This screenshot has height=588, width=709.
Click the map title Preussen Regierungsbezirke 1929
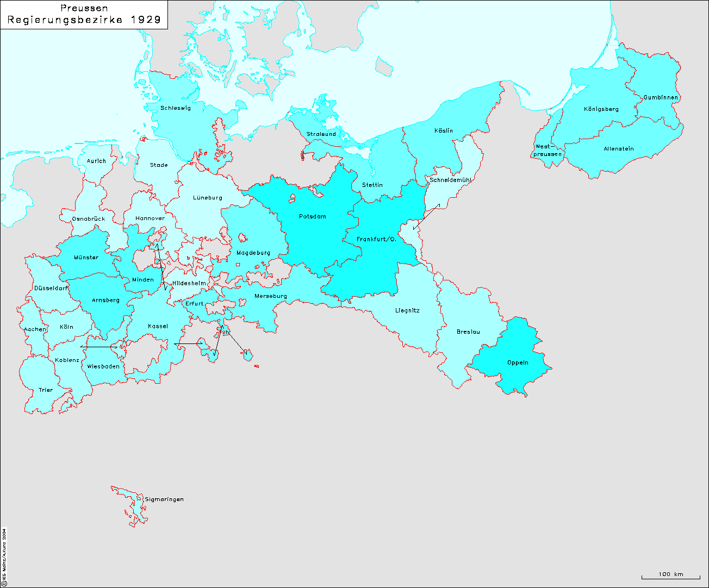click(84, 15)
